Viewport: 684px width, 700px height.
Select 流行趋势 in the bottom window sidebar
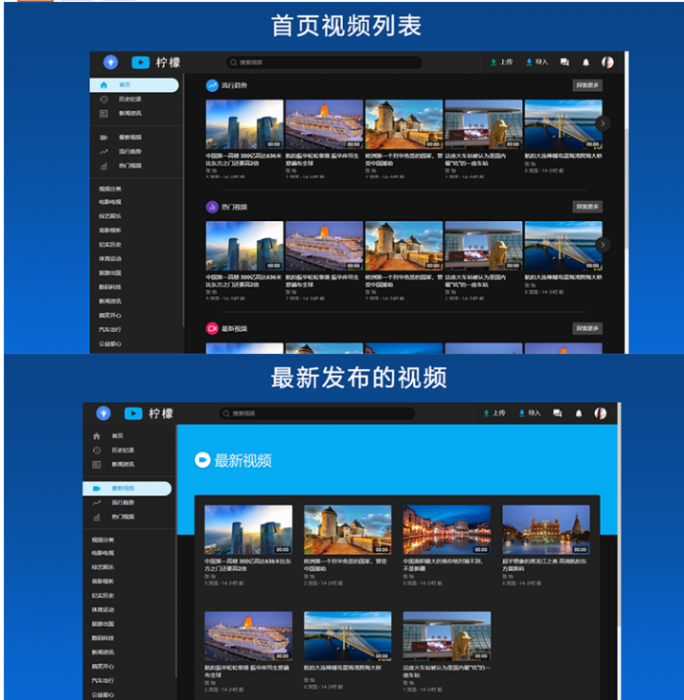coord(124,502)
